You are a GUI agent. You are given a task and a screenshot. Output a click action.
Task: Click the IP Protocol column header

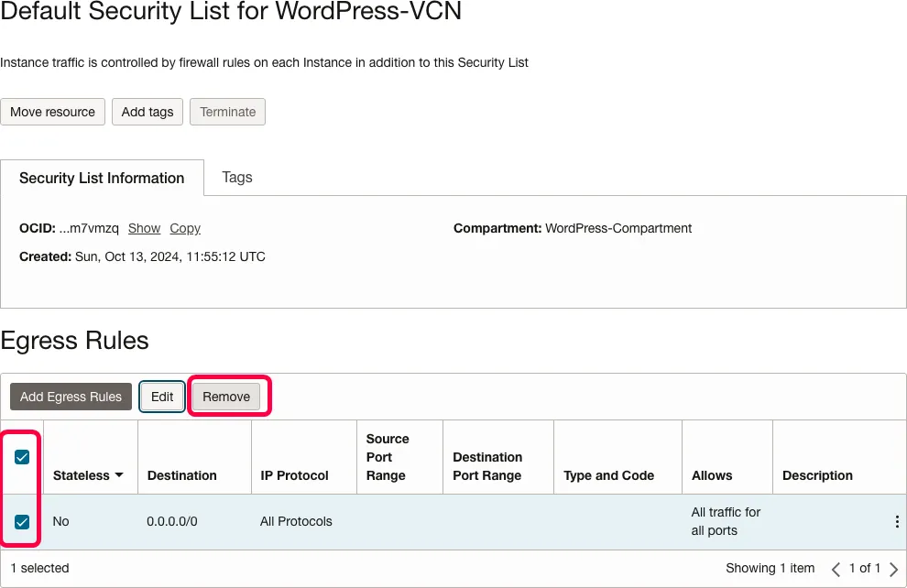[294, 476]
